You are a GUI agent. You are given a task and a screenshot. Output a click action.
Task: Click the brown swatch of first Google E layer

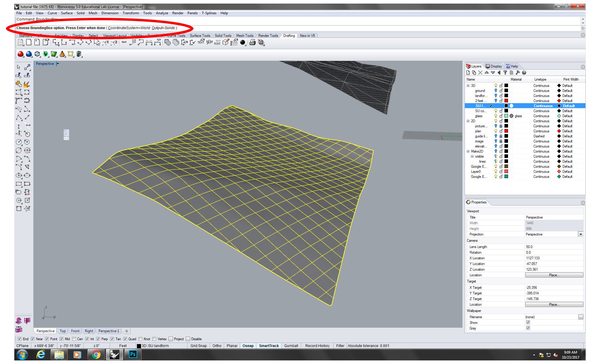click(x=506, y=167)
